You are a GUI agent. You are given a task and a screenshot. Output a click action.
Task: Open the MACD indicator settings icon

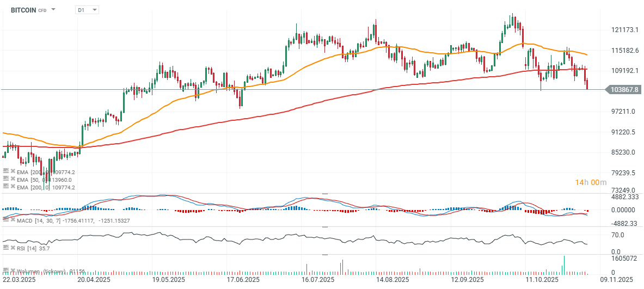click(x=5, y=219)
